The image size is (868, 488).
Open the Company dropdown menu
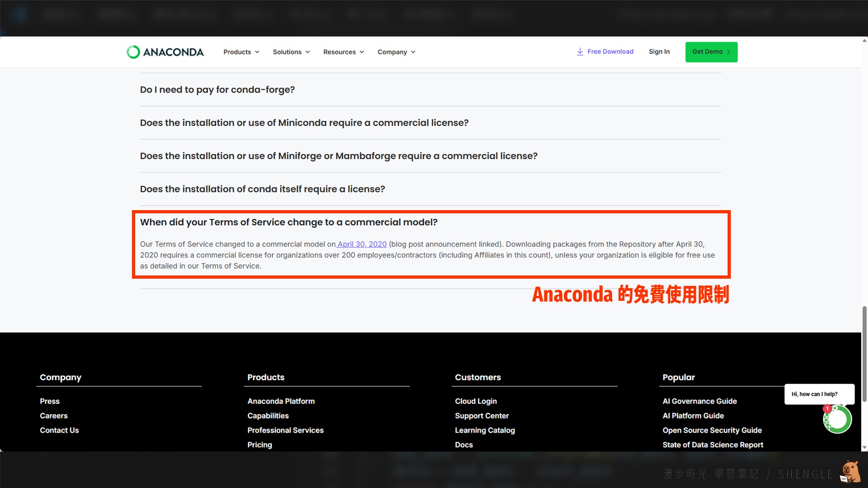396,52
